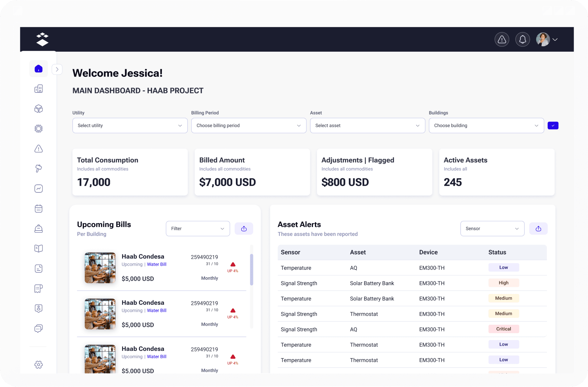The height and width of the screenshot is (387, 588).
Task: Expand the sidebar with the arrow toggle
Action: (57, 69)
